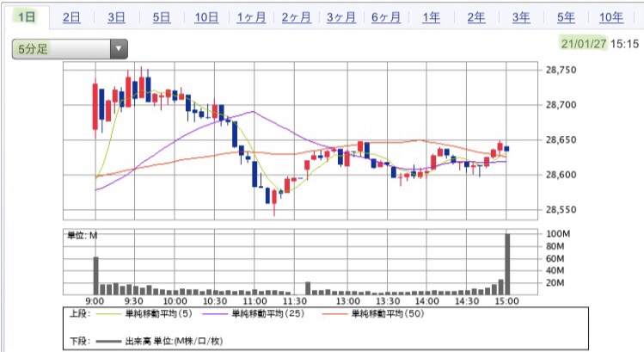Switch chart to 1年 range
Image resolution: width=644 pixels, height=352 pixels.
coord(432,17)
